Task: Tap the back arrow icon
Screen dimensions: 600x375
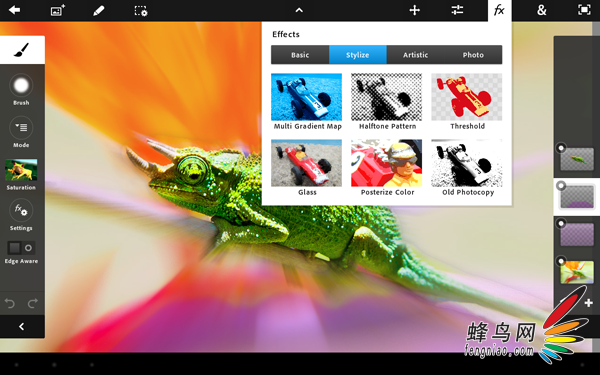Action: click(14, 10)
